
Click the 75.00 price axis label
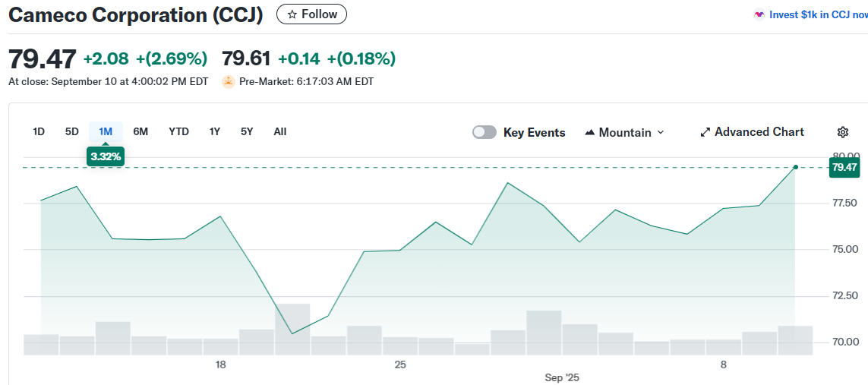[844, 250]
